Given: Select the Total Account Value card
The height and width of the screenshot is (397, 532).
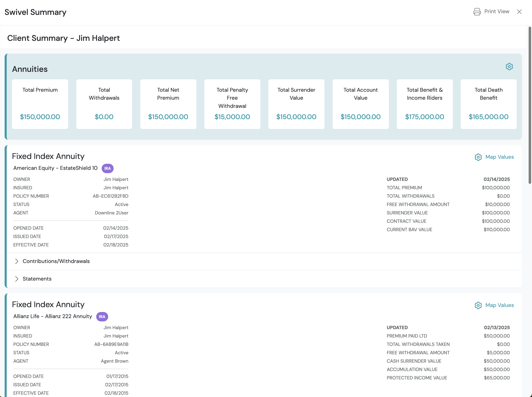Looking at the screenshot, I should point(361,104).
